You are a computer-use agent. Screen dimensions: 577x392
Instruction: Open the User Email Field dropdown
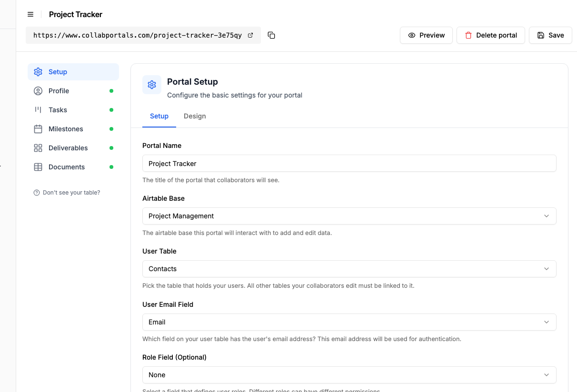[349, 322]
